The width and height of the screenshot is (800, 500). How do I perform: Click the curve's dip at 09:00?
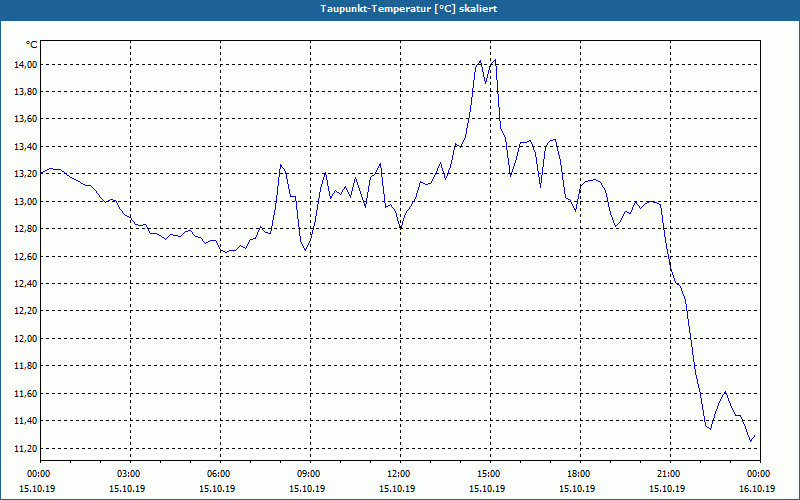point(306,250)
